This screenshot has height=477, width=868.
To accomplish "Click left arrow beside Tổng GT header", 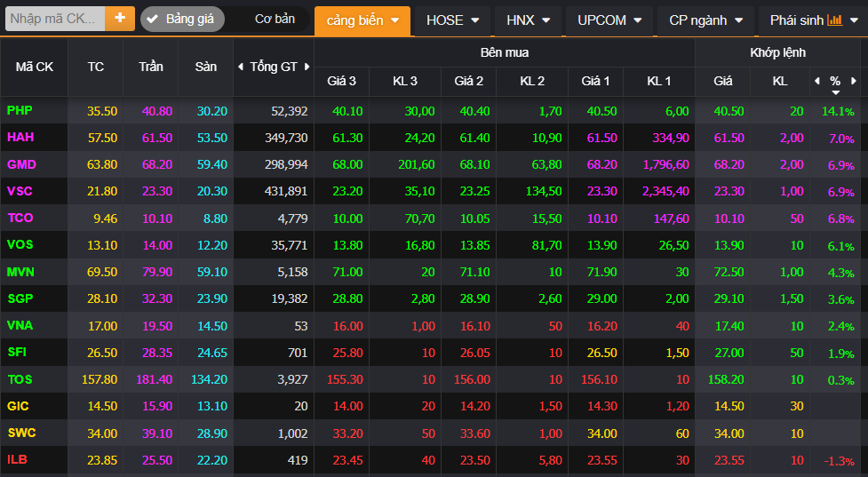I will 240,67.
